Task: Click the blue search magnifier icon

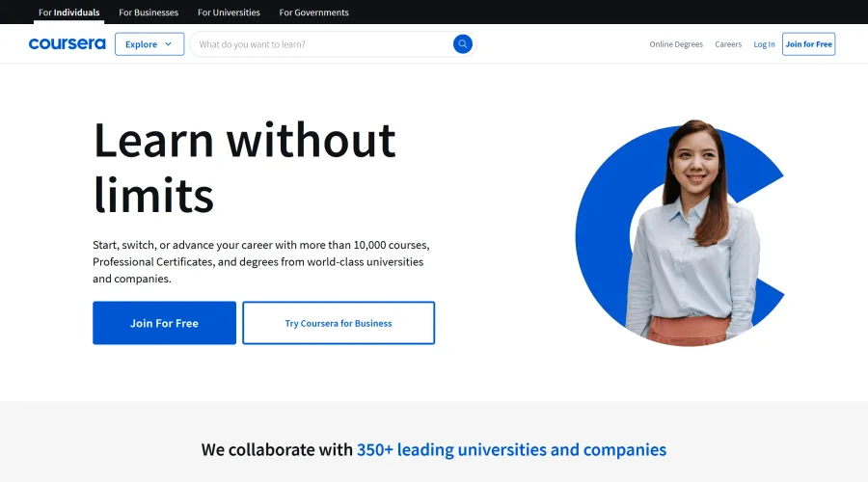Action: tap(462, 43)
